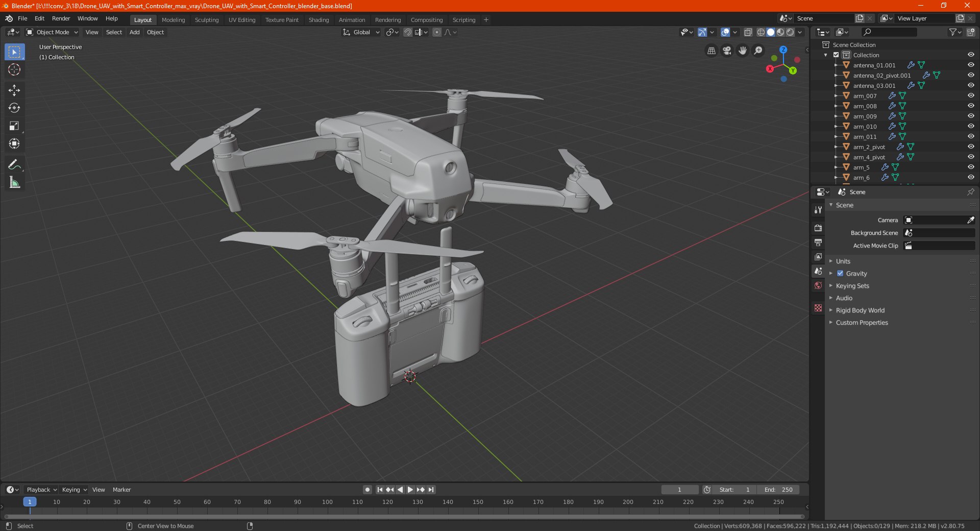Image resolution: width=980 pixels, height=531 pixels.
Task: Expand the Rigid Body World panel
Action: (x=860, y=310)
